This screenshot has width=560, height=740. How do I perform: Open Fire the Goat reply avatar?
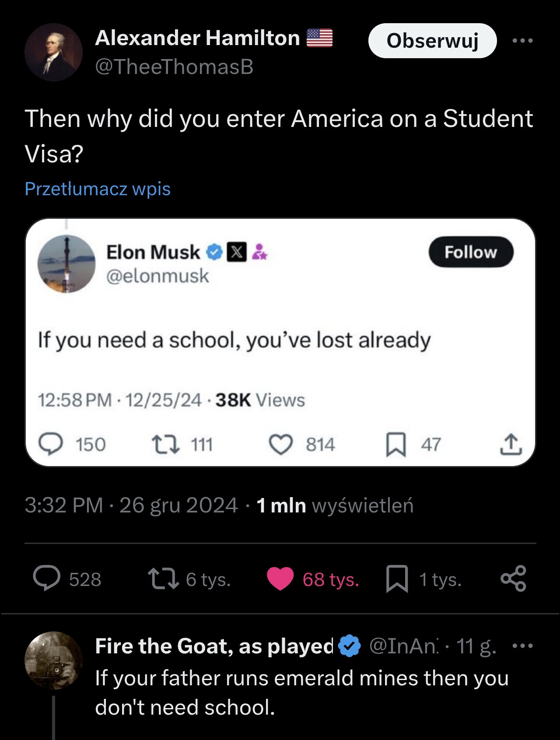53,660
